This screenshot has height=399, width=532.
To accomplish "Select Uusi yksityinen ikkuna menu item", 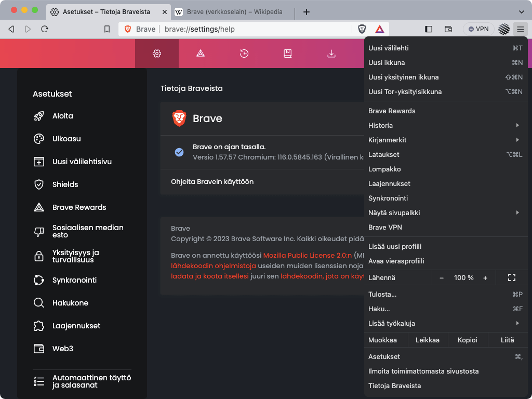I will [x=404, y=77].
